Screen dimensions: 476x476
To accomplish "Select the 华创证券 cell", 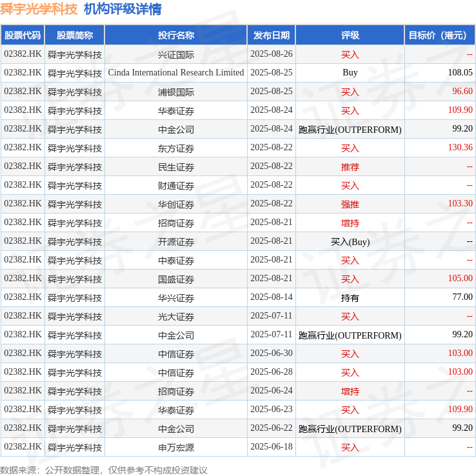I will [176, 204].
